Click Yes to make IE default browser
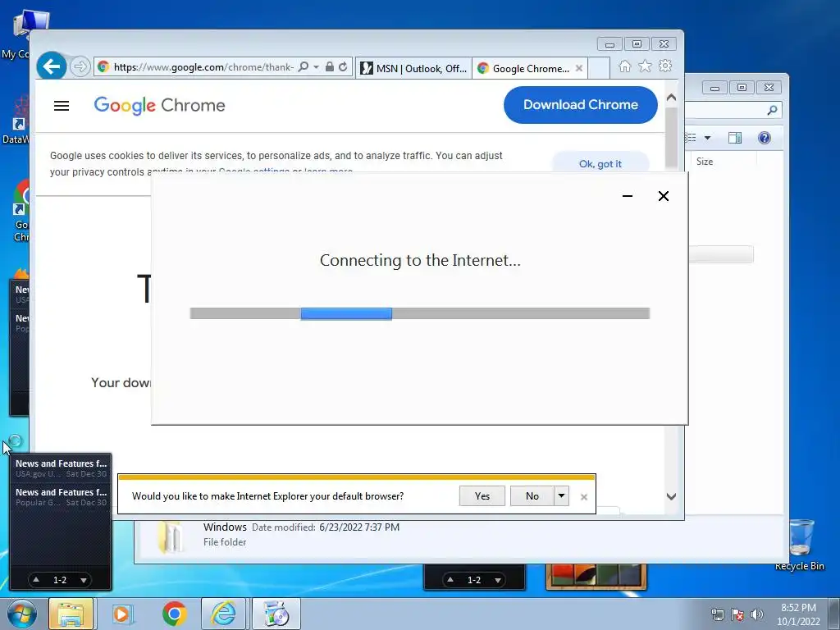 (x=482, y=496)
